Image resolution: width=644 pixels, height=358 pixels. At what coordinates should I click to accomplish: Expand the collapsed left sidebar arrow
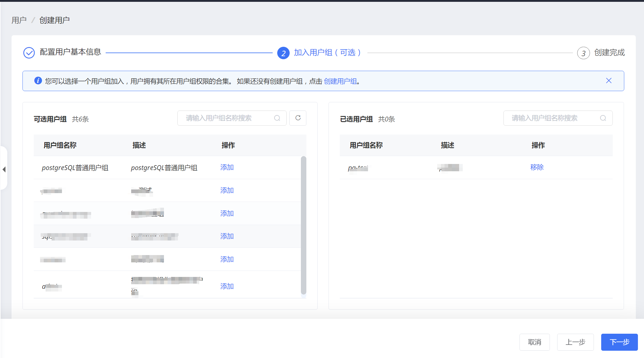[4, 169]
